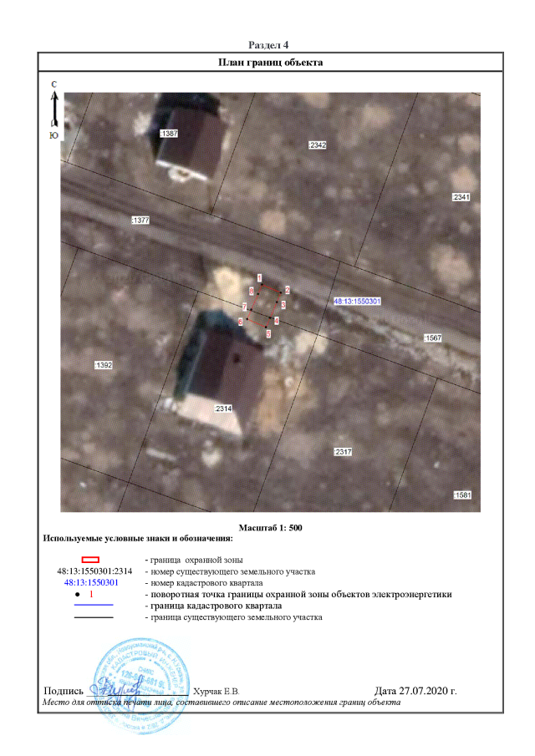
Task: Click the 'Масштаб 1: 500' scale text
Action: point(270,529)
